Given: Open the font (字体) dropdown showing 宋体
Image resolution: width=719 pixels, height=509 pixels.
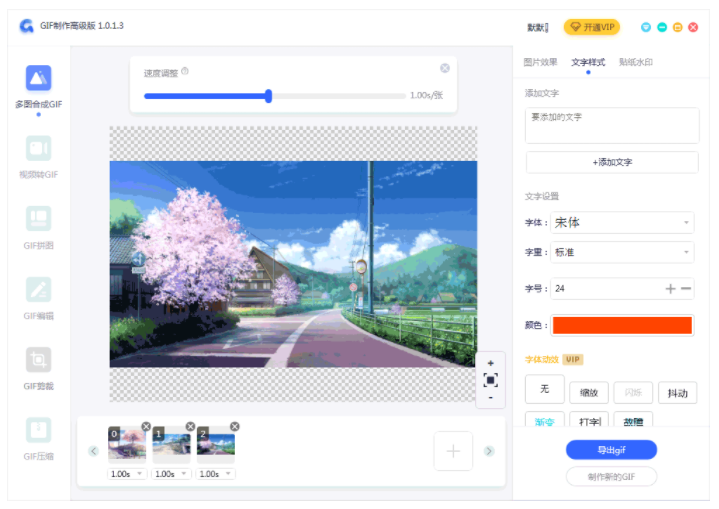Looking at the screenshot, I should point(622,223).
